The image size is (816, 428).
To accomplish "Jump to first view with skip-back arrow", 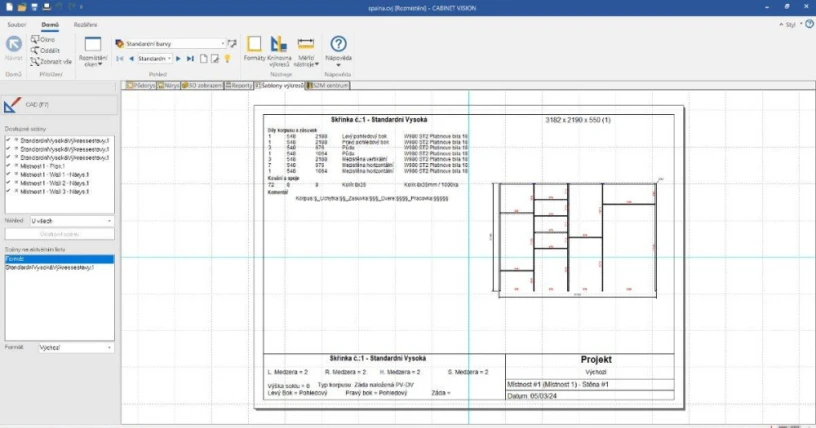I will tap(120, 59).
